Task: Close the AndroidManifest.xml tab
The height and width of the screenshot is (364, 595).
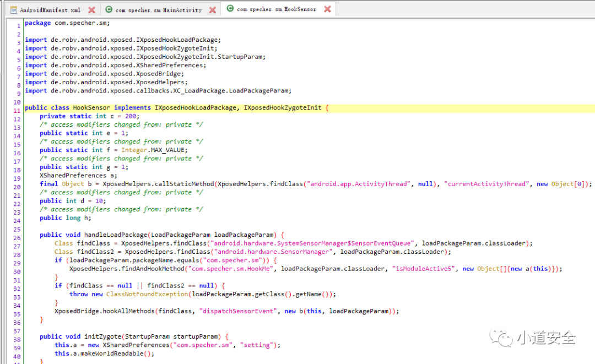Action: (x=92, y=10)
